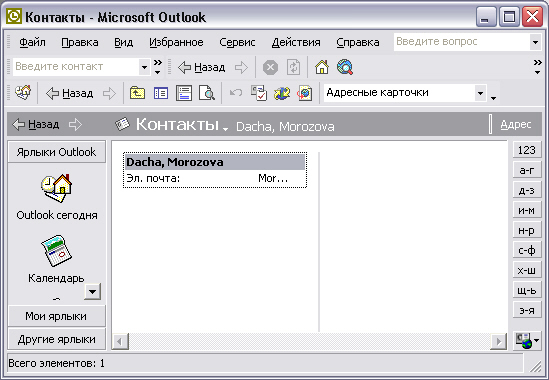Image resolution: width=549 pixels, height=380 pixels.
Task: Open the Файл menu
Action: (32, 42)
